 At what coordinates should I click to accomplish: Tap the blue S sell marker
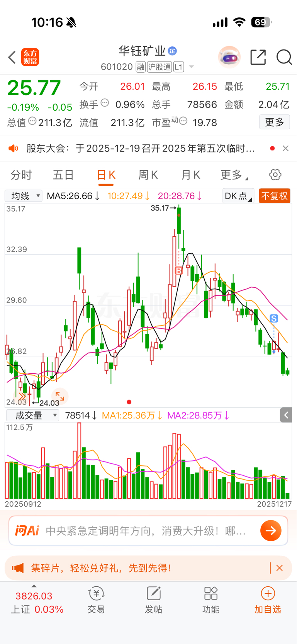coord(274,319)
